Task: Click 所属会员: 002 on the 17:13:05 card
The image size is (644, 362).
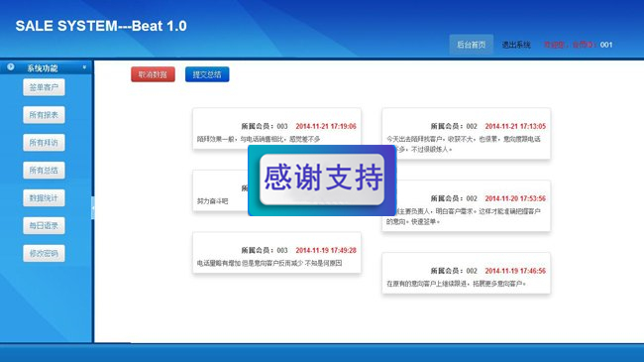Action: (x=454, y=126)
